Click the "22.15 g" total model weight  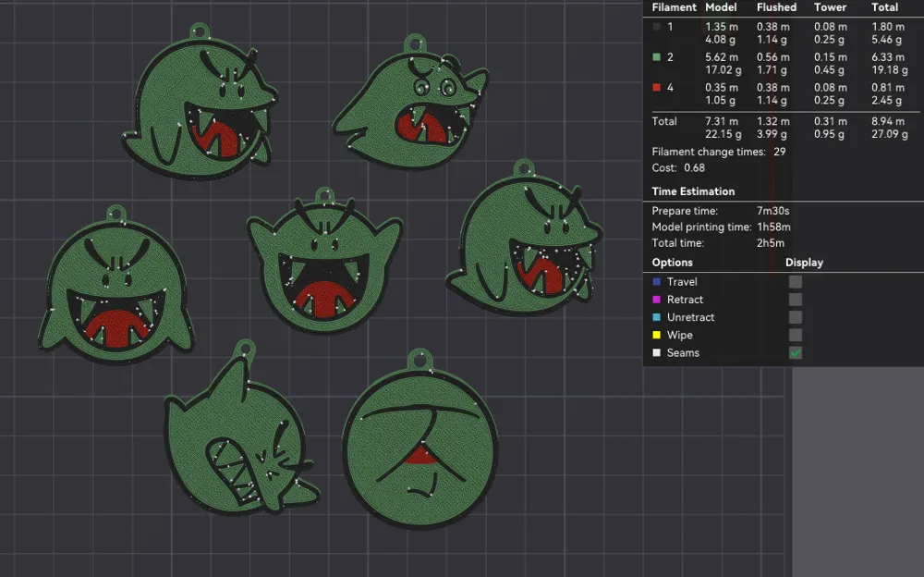[x=723, y=134]
